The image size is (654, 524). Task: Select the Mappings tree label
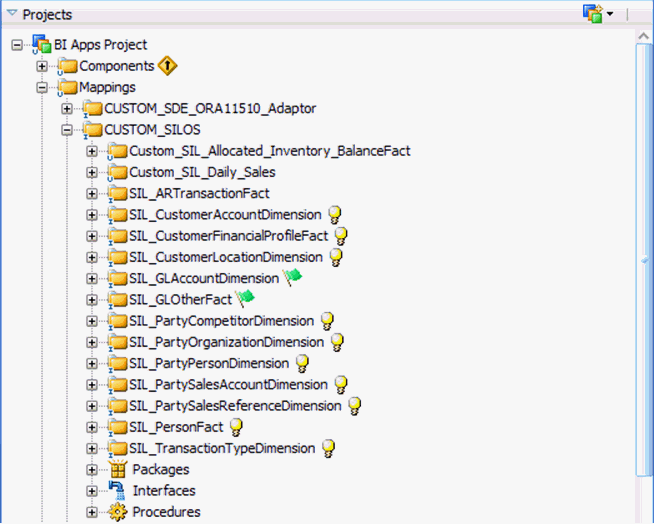108,87
